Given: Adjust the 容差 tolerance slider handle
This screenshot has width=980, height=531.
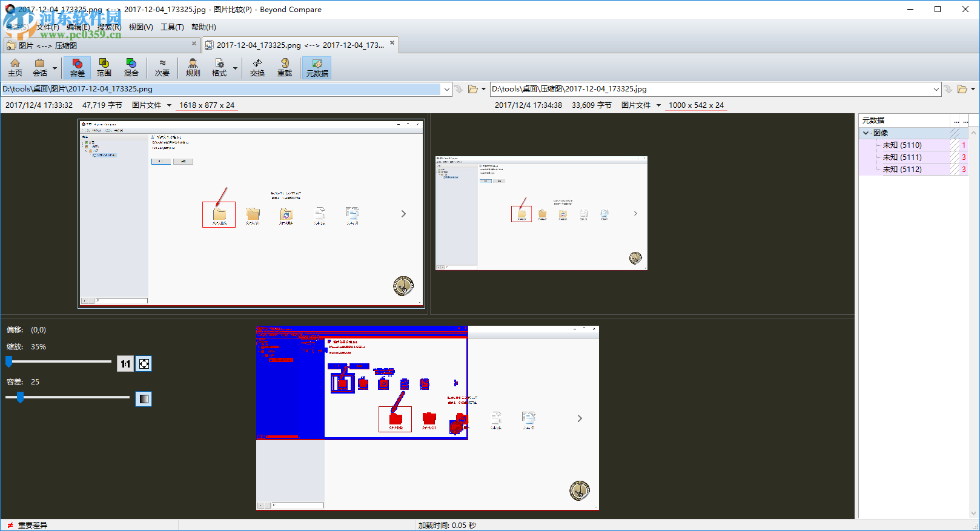Looking at the screenshot, I should 20,397.
